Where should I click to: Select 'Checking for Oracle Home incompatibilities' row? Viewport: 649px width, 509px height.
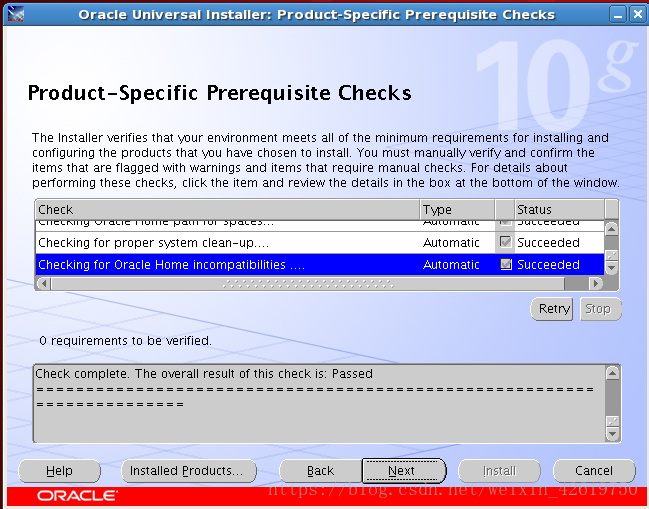click(x=320, y=264)
